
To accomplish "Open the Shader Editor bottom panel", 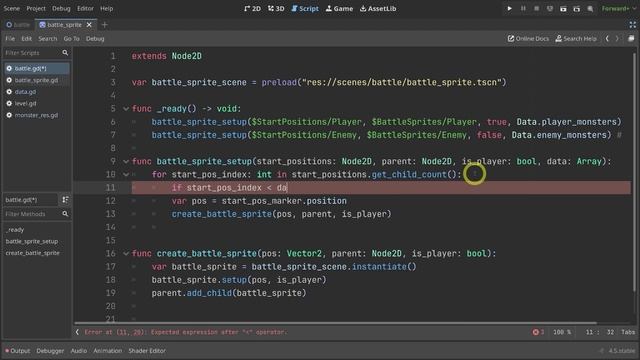I will click(x=147, y=351).
